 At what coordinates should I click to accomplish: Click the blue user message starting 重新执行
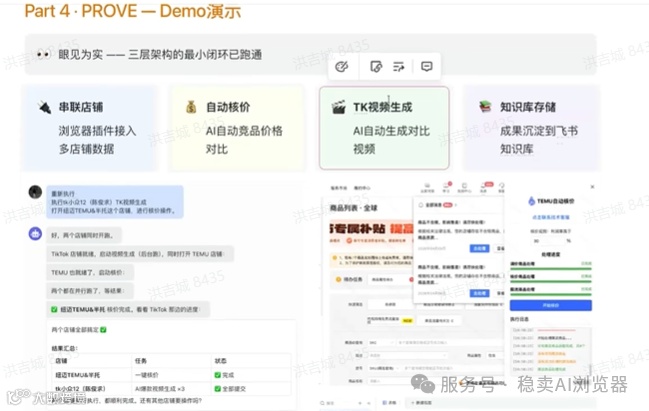pos(115,202)
